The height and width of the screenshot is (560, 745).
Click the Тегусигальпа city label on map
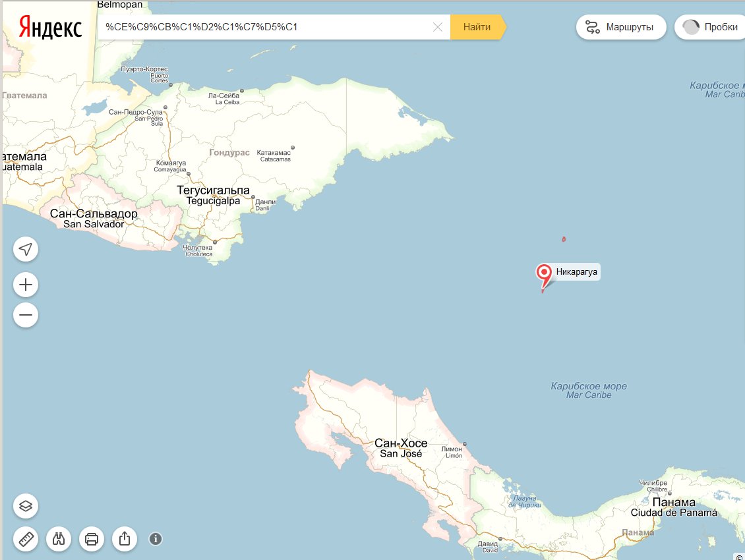pos(213,190)
